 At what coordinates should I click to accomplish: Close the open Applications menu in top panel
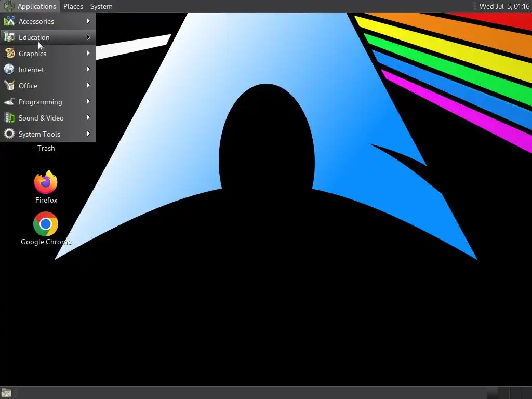point(30,6)
